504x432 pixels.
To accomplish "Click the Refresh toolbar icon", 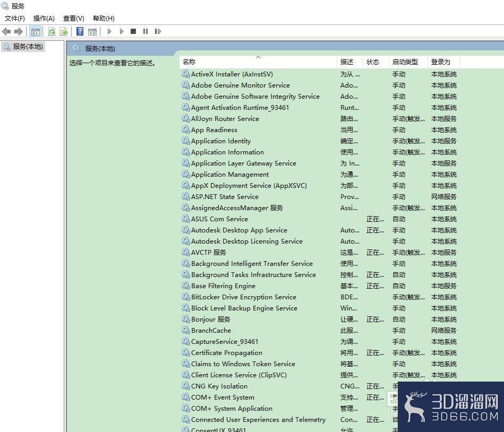I will point(52,31).
